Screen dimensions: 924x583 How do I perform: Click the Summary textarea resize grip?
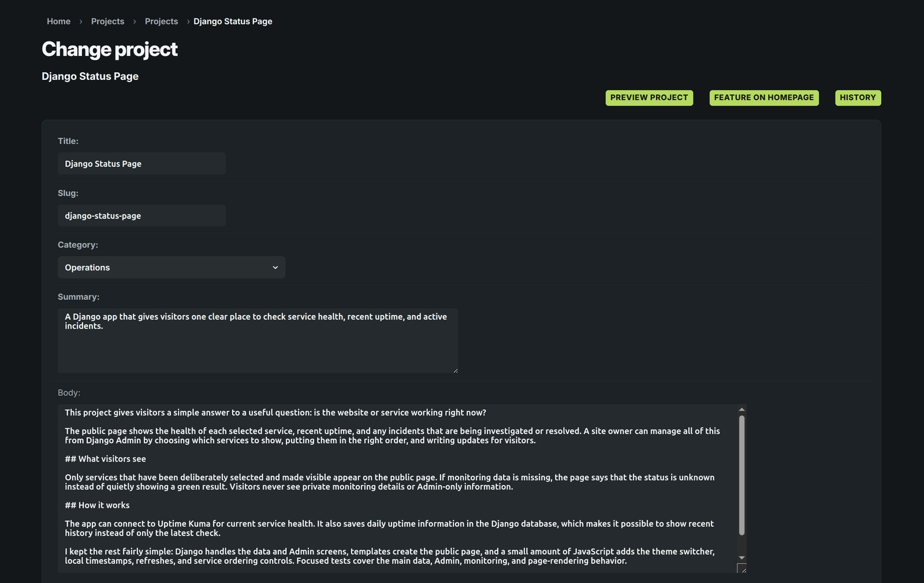coord(455,370)
